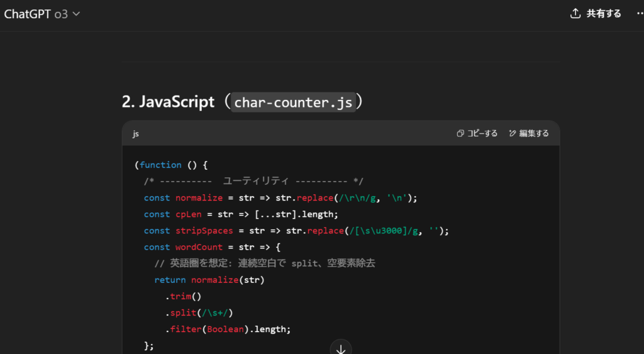
Task: Click the scroll-to-bottom arrow button
Action: 341,349
